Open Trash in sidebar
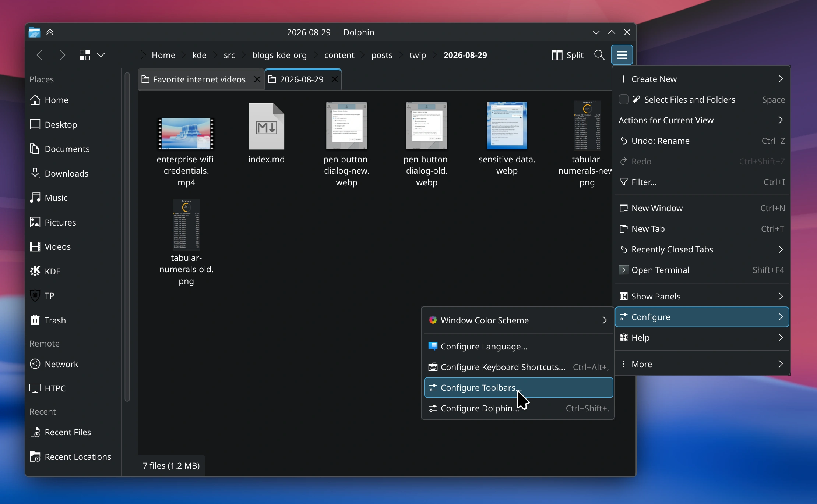The width and height of the screenshot is (817, 504). (x=73, y=320)
